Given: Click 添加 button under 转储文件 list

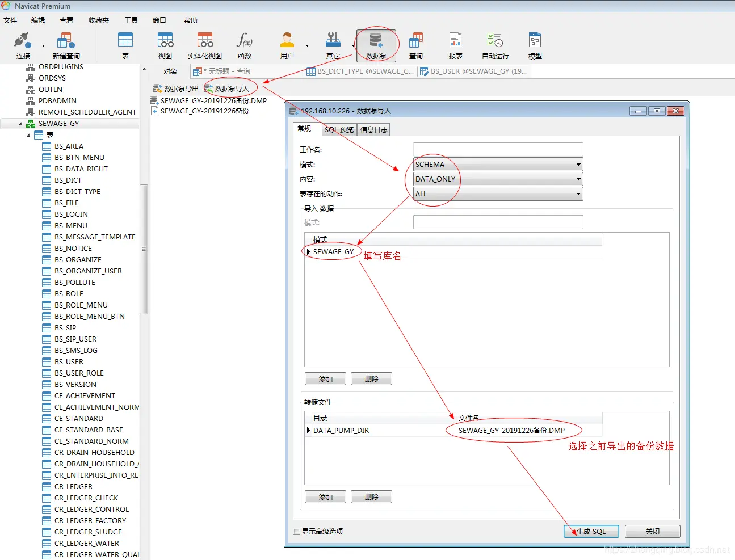Looking at the screenshot, I should pyautogui.click(x=326, y=496).
